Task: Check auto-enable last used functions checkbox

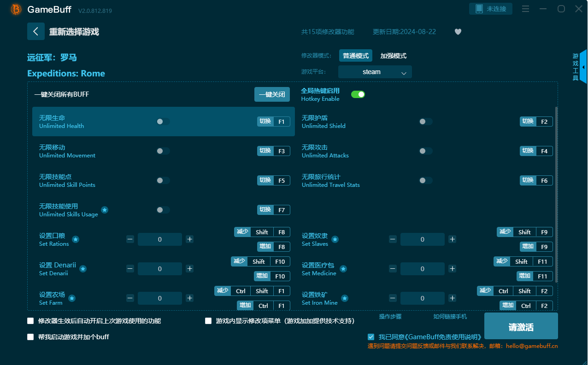Action: click(31, 321)
